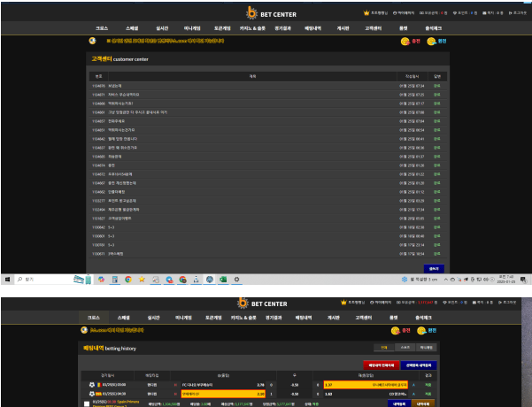Tick the white checkbox beside the bet slip
Viewport: 532px width, 407px height.
(x=87, y=403)
